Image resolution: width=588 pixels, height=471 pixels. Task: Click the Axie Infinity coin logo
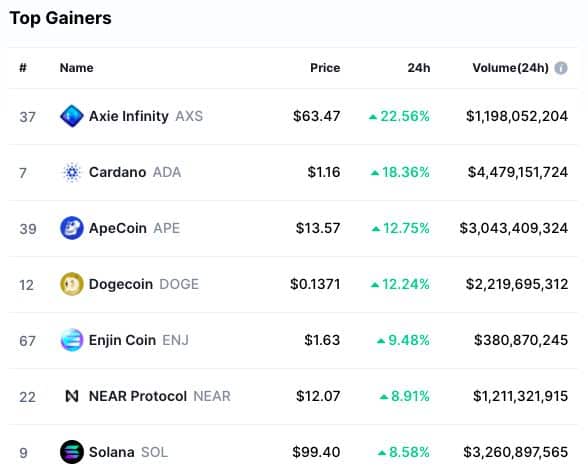[x=72, y=116]
